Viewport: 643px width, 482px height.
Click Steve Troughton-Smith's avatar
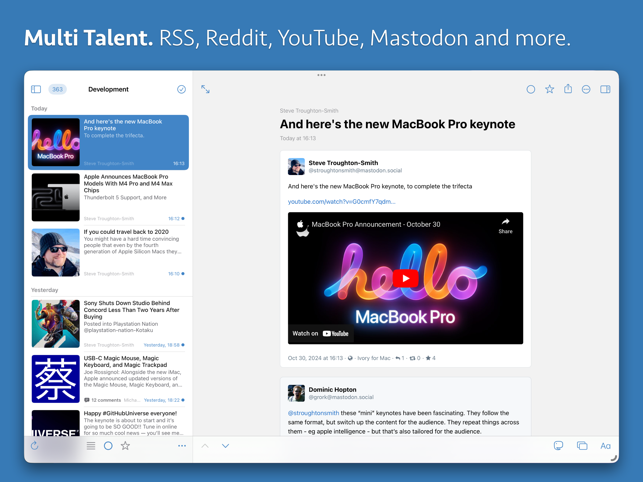click(296, 167)
